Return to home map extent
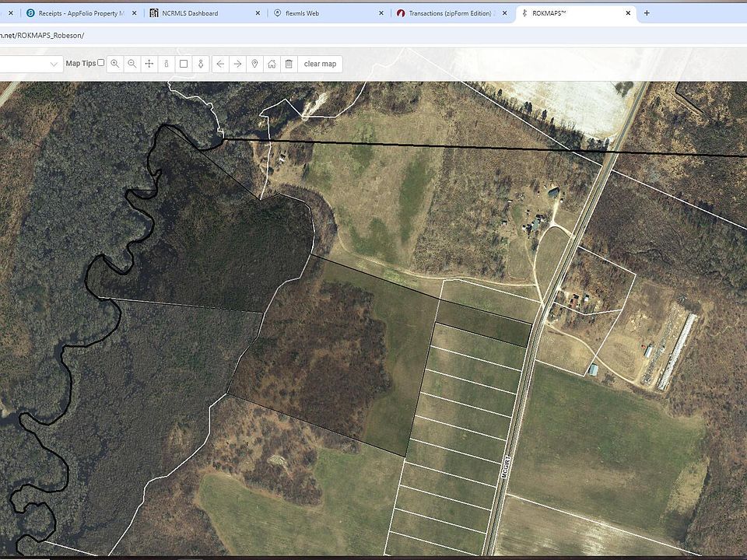 click(272, 64)
